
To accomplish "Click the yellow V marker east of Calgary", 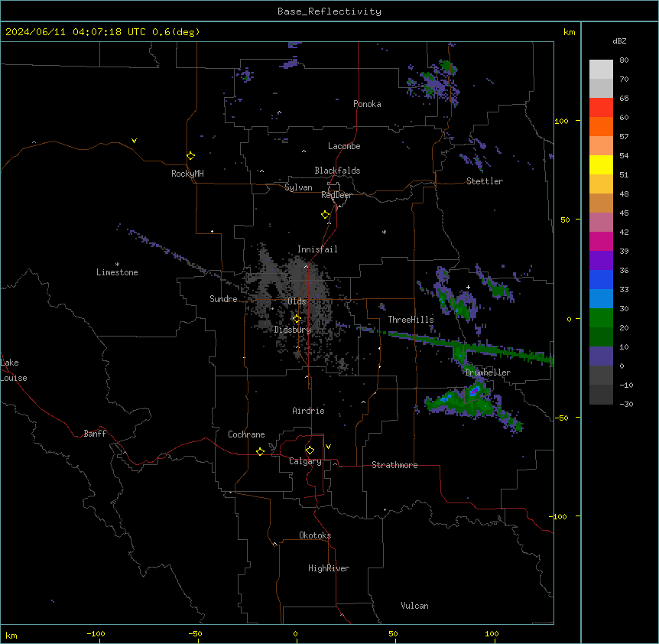I will [328, 447].
